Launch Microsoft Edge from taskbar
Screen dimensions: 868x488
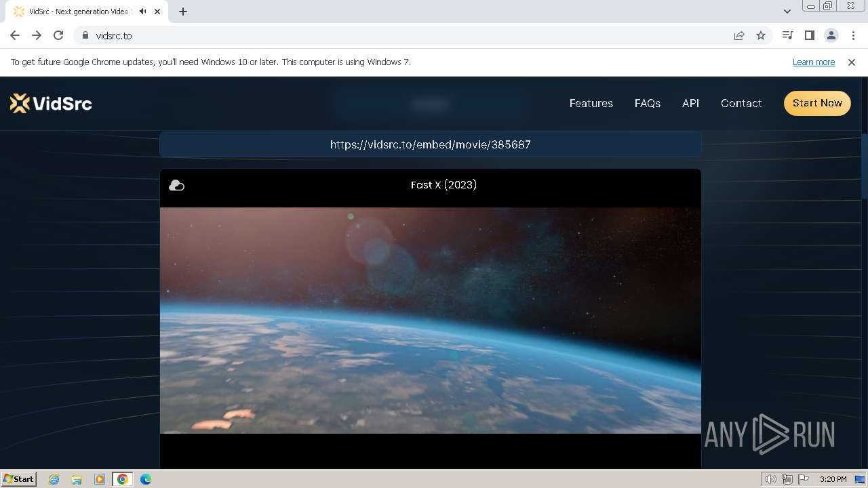[x=146, y=479]
